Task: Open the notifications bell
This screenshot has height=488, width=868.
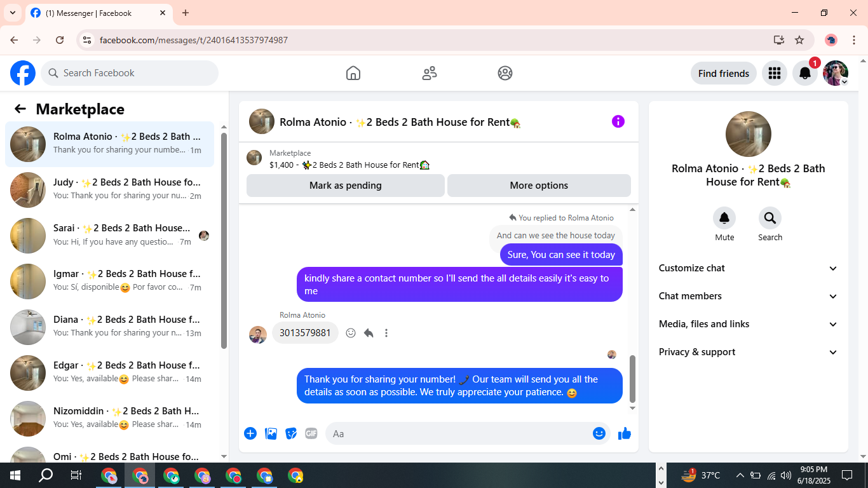Action: [804, 73]
